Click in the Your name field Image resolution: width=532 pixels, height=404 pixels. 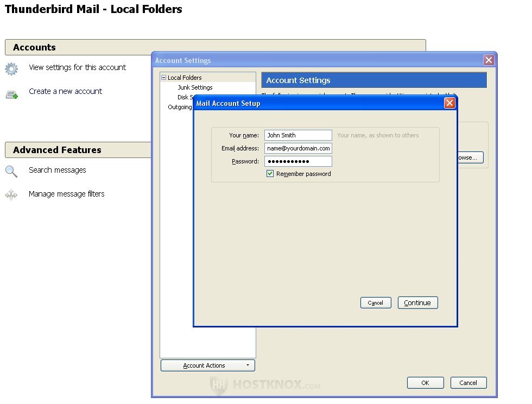[x=298, y=135]
